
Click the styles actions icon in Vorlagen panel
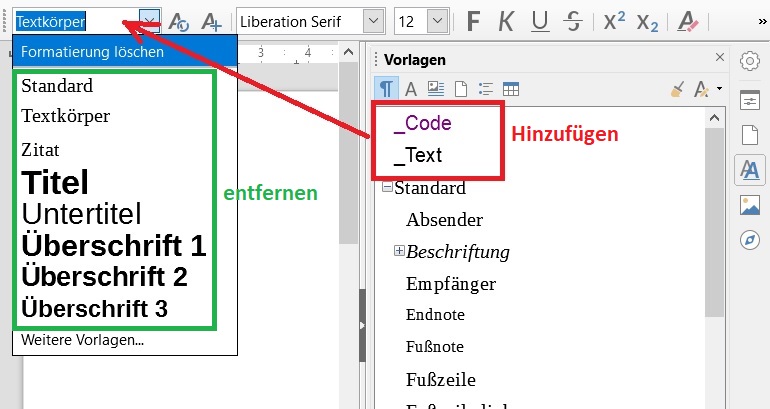[x=701, y=89]
